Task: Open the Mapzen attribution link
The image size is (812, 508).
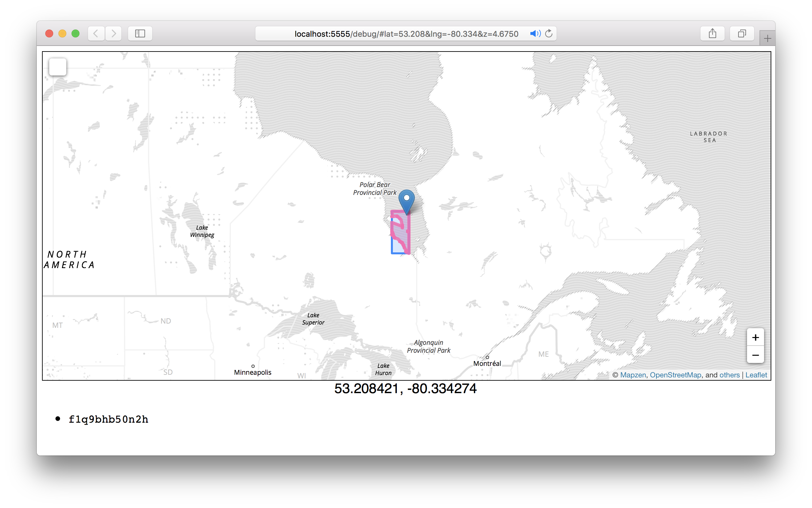Action: tap(632, 375)
